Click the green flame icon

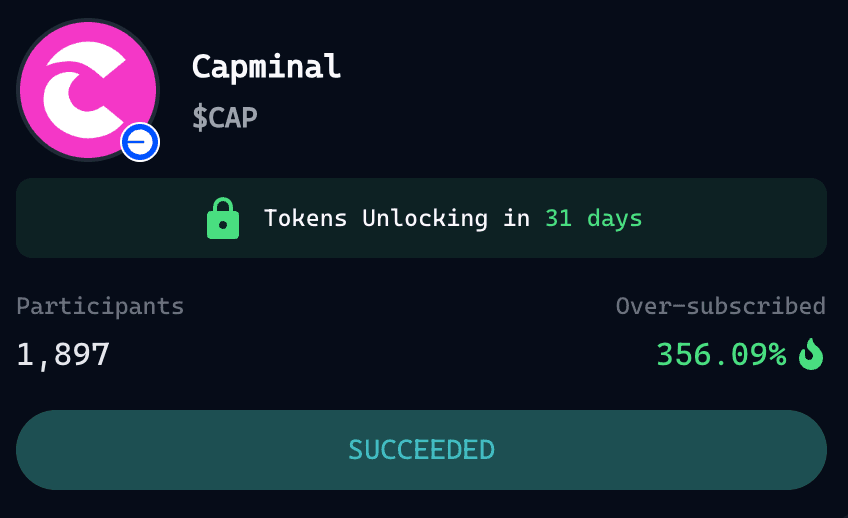tap(811, 354)
